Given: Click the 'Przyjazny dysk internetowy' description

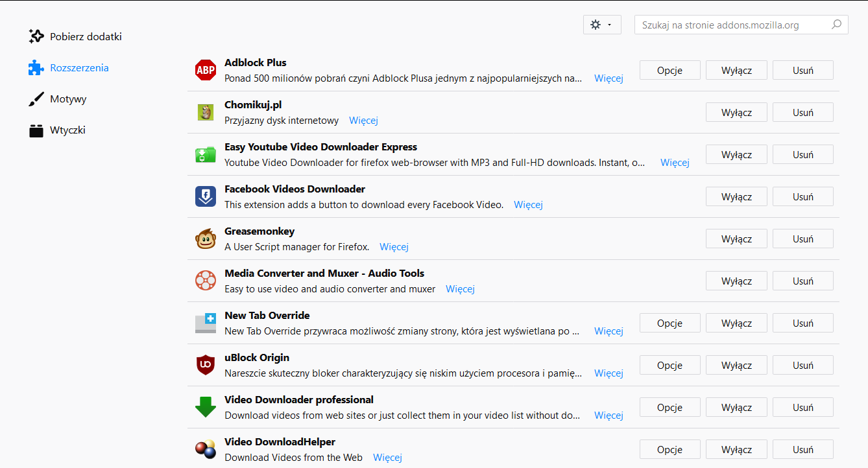Looking at the screenshot, I should click(282, 121).
